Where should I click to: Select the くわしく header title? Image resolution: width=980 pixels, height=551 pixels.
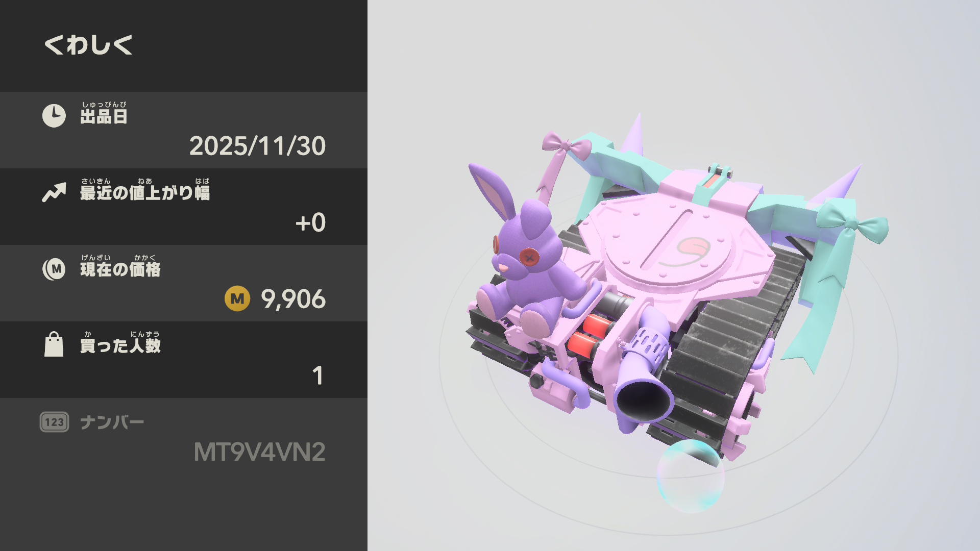coord(89,45)
